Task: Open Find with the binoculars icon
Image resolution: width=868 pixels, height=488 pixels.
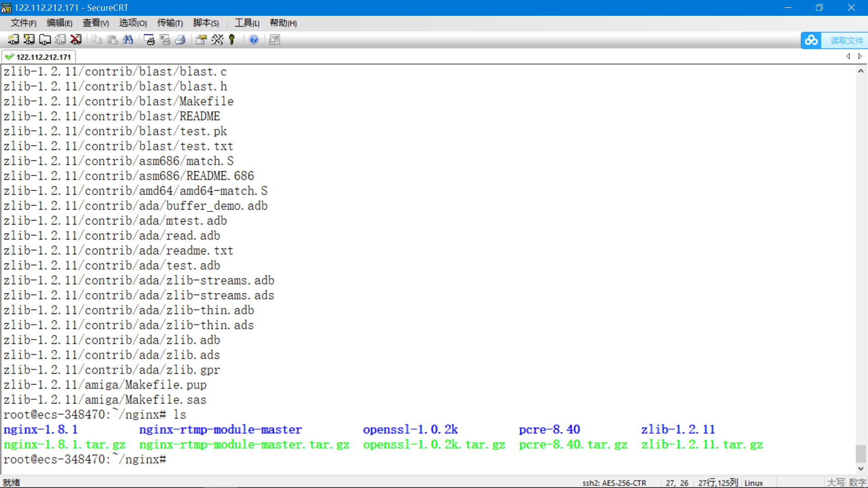Action: pos(128,40)
